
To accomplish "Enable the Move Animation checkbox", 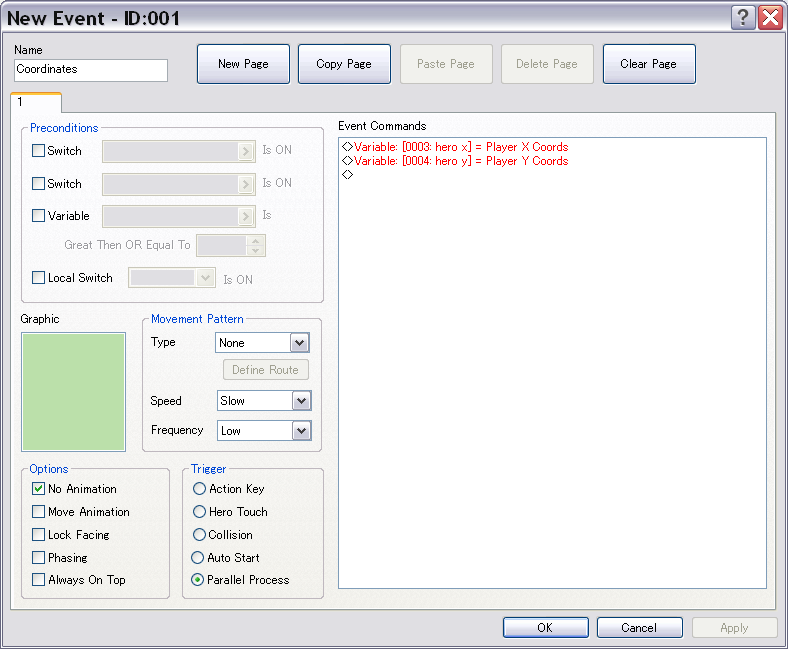I will point(39,512).
